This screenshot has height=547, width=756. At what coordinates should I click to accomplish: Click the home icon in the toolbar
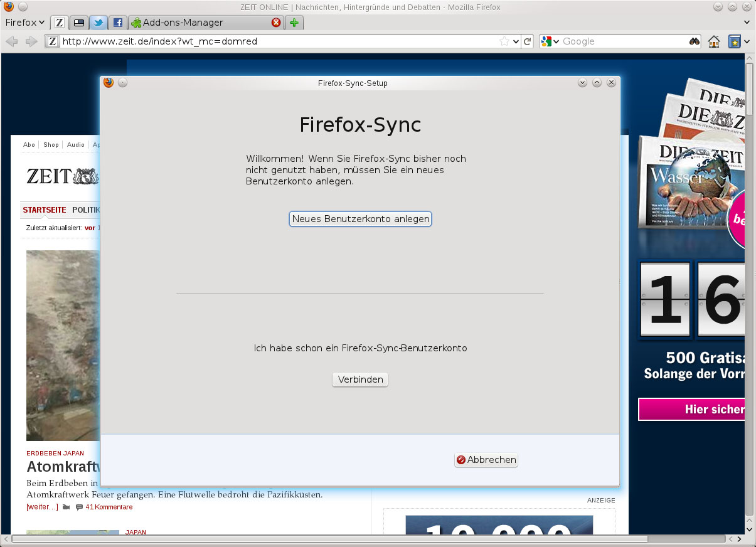[714, 41]
